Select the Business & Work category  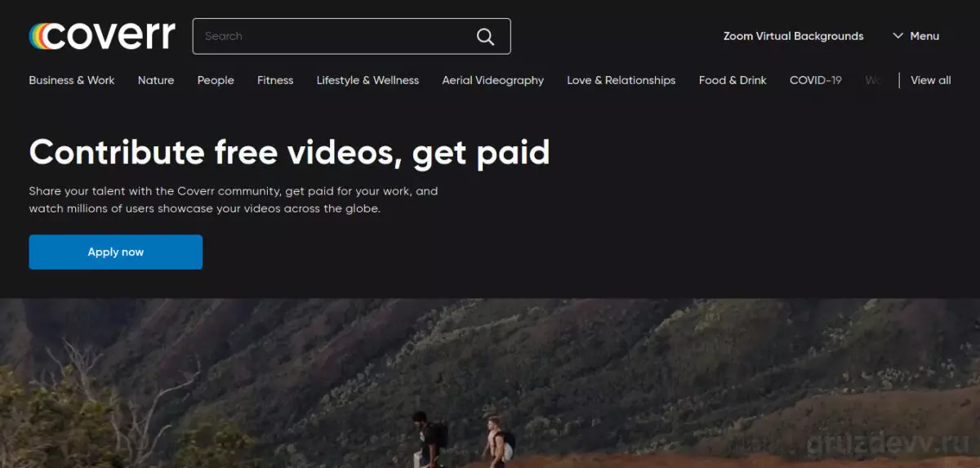click(72, 80)
